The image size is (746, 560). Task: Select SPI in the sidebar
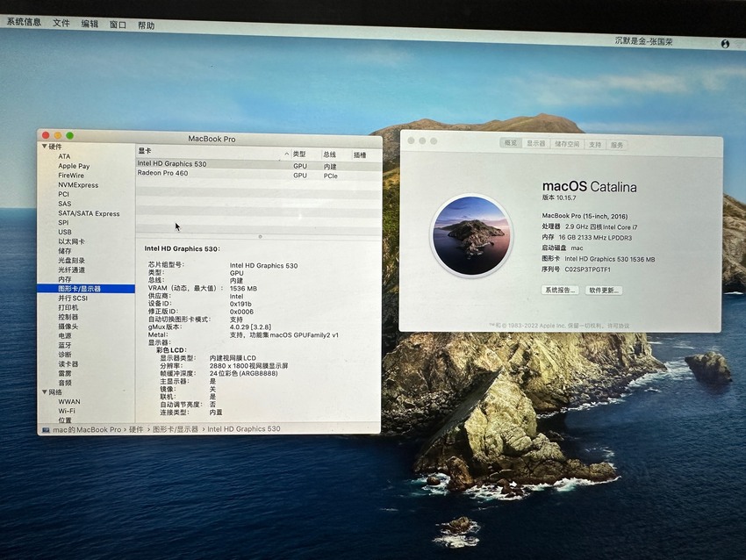63,222
